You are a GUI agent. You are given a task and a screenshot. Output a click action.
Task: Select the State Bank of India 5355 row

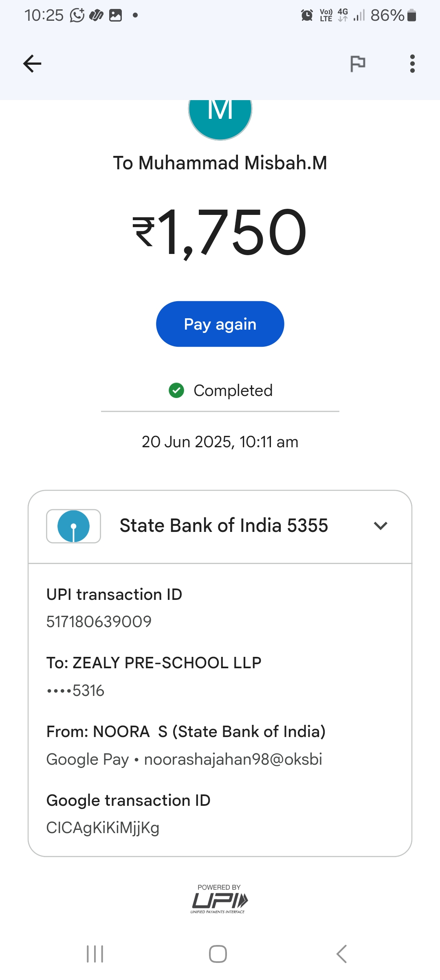[x=224, y=526]
